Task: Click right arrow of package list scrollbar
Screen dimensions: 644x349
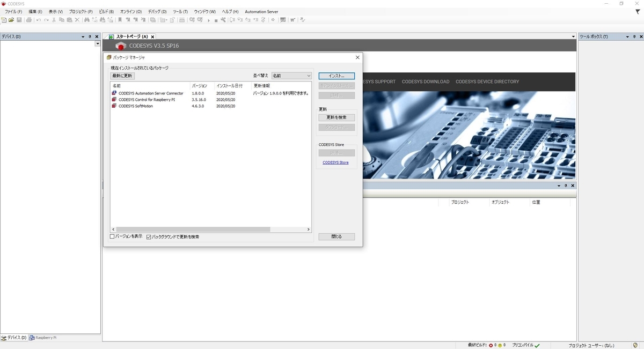Action: 309,229
